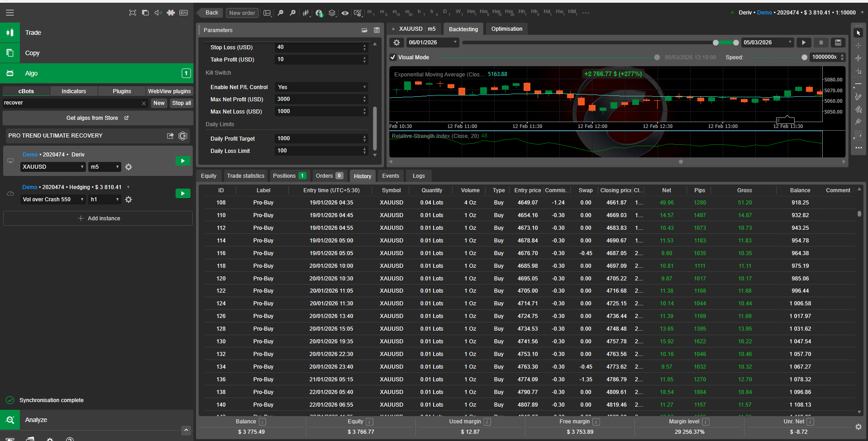Open the backtest start date 06/01/2026 dropdown
This screenshot has width=868, height=441.
433,43
